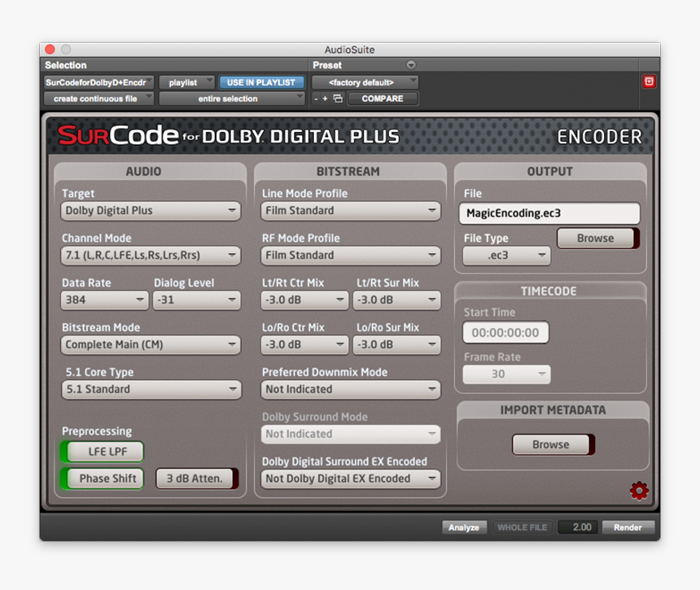Screen dimensions: 700x590
Task: Toggle the WHOLE FILE button
Action: [523, 527]
